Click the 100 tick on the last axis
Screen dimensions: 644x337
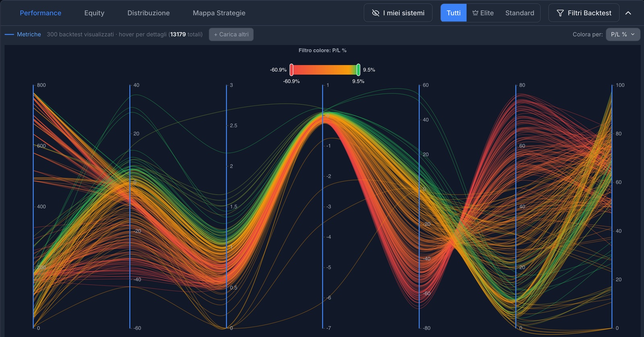pos(620,85)
